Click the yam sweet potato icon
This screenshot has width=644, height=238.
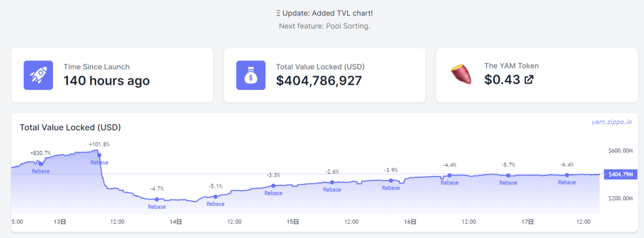(x=461, y=75)
